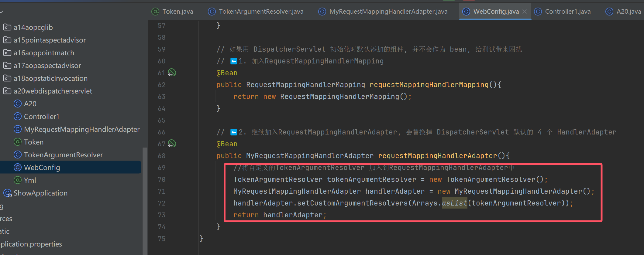Click the asList call on line 72

tap(454, 203)
